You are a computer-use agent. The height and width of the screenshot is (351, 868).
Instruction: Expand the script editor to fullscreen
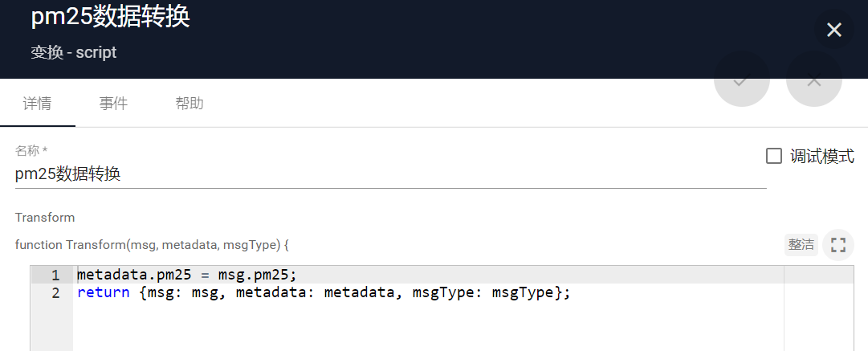click(x=838, y=245)
